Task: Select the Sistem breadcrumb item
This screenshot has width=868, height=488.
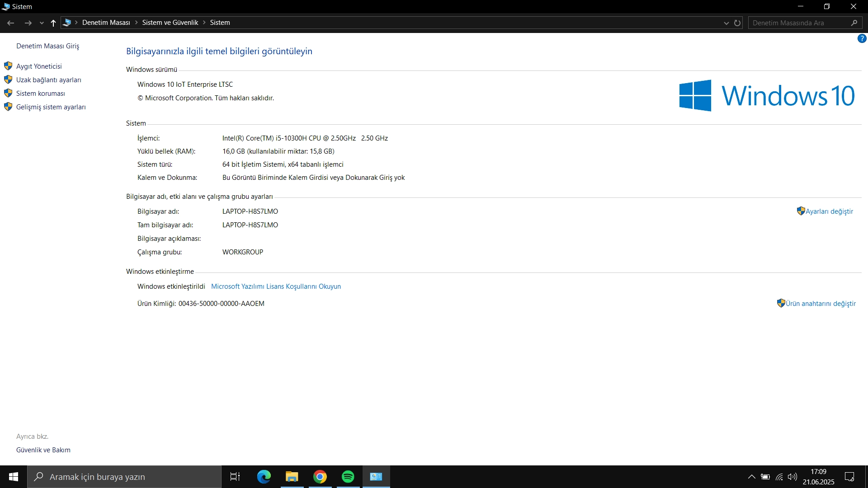Action: click(220, 23)
